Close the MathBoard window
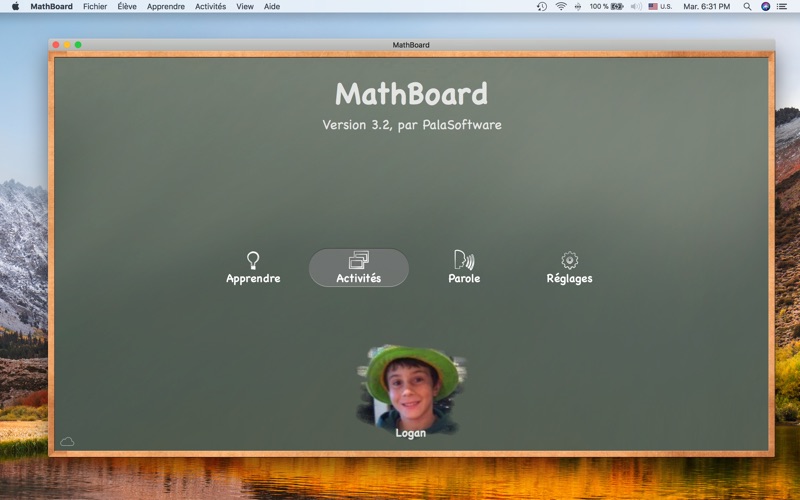Image resolution: width=800 pixels, height=500 pixels. 56,45
